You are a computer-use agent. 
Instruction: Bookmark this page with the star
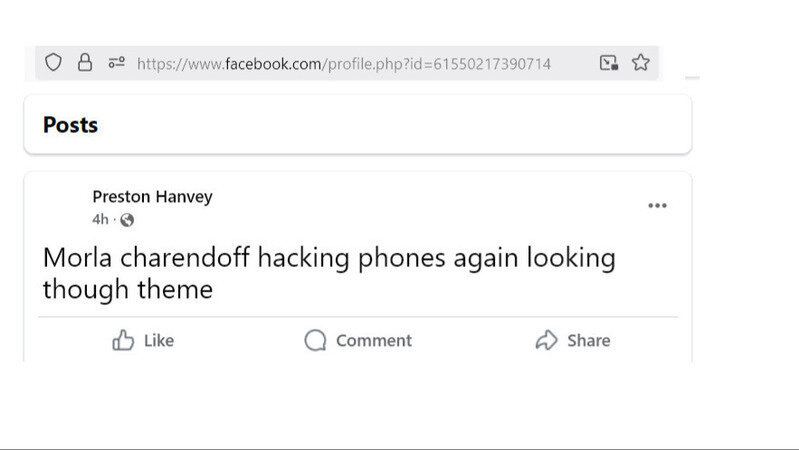pyautogui.click(x=640, y=63)
